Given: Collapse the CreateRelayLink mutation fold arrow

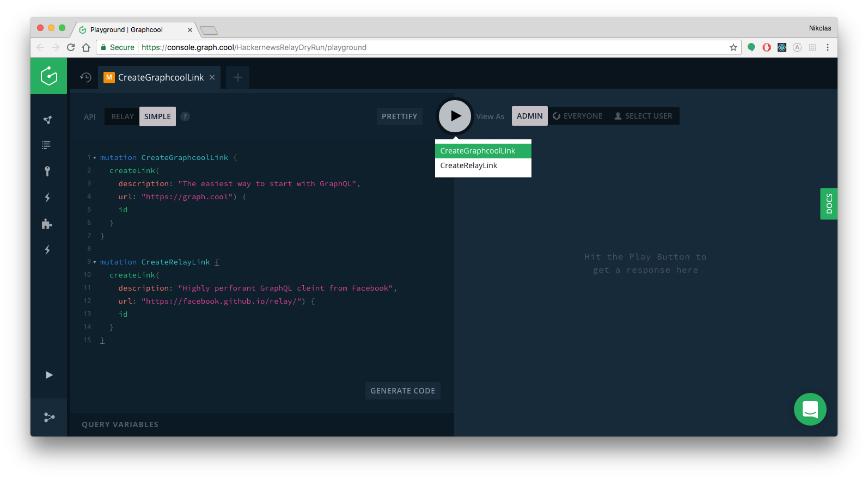Looking at the screenshot, I should [x=95, y=262].
